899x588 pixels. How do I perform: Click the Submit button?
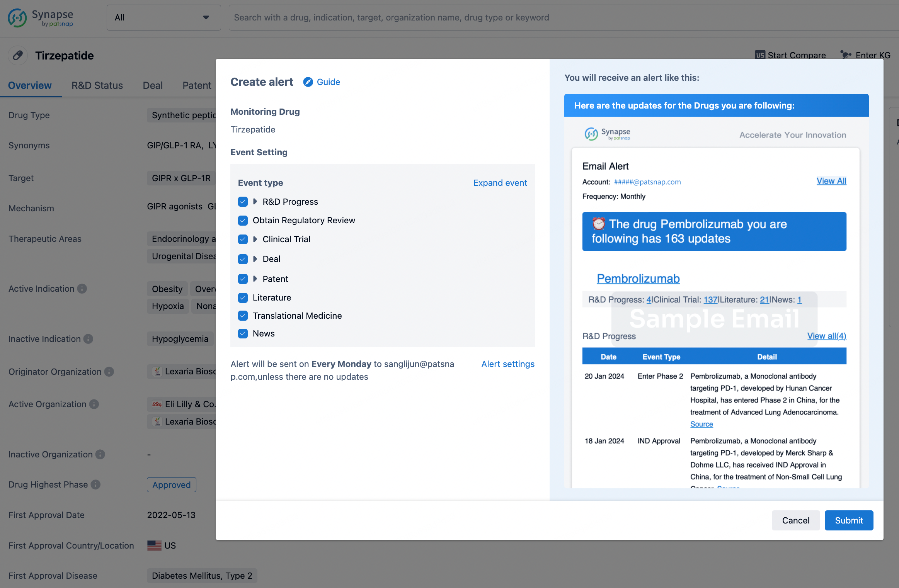[848, 520]
